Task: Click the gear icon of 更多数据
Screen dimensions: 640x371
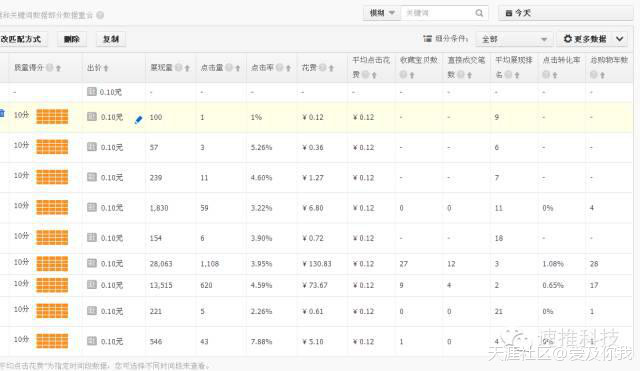Action: (x=567, y=39)
